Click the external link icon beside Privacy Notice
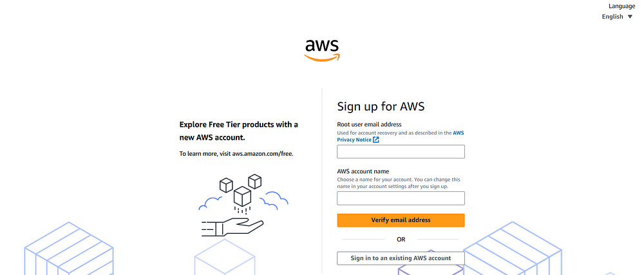The image size is (644, 275). click(376, 139)
